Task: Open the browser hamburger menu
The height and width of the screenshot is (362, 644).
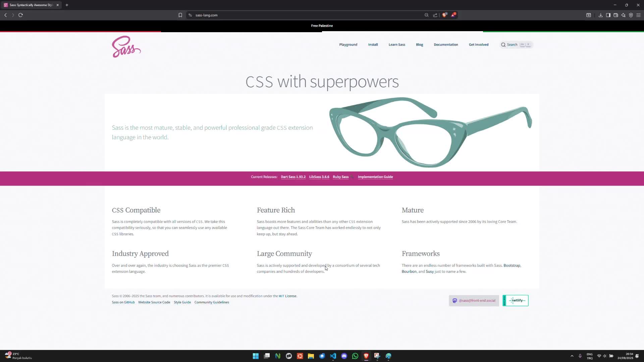Action: coord(638,15)
